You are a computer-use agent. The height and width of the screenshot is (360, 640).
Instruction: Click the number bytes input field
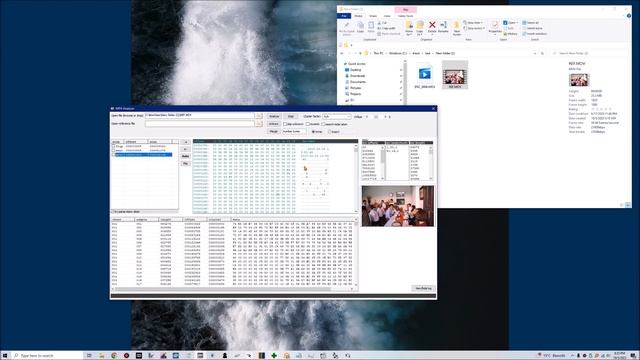[294, 131]
